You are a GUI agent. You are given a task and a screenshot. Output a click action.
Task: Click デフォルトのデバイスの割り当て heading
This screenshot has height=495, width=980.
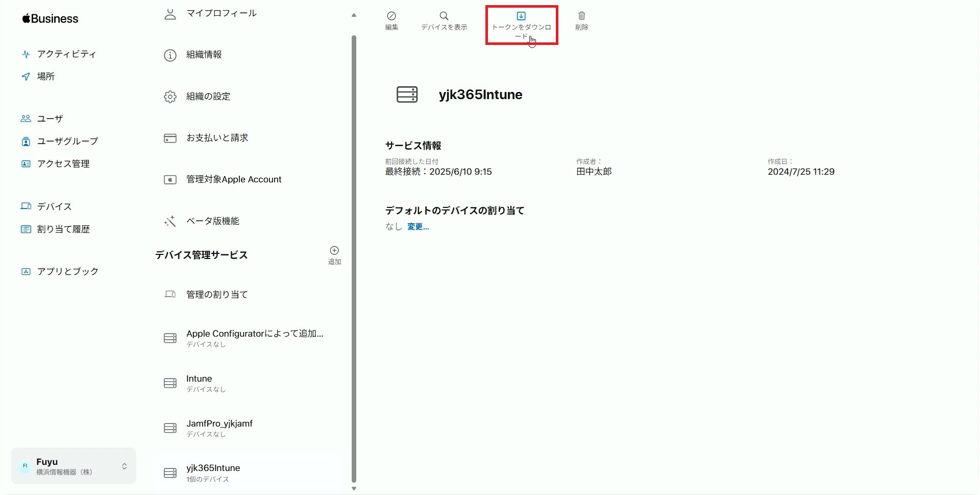(x=455, y=210)
